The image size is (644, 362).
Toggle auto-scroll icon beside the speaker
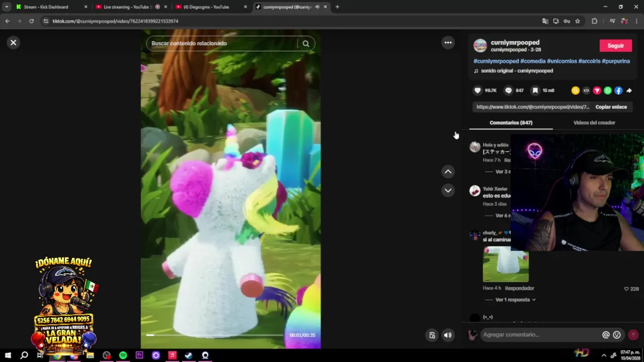pos(432,335)
